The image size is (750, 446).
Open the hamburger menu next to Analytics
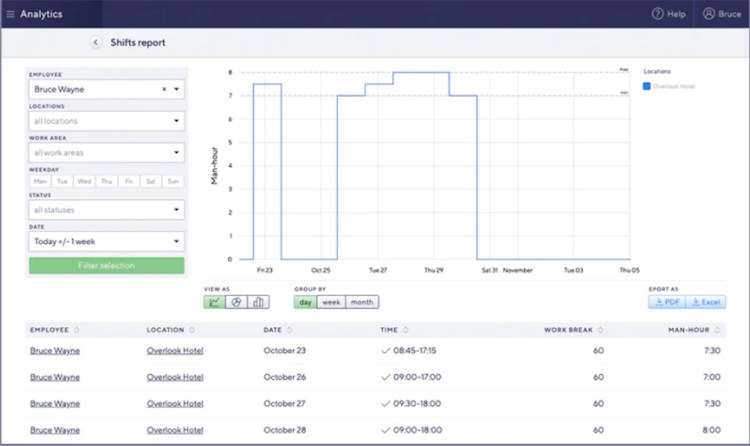[x=11, y=14]
